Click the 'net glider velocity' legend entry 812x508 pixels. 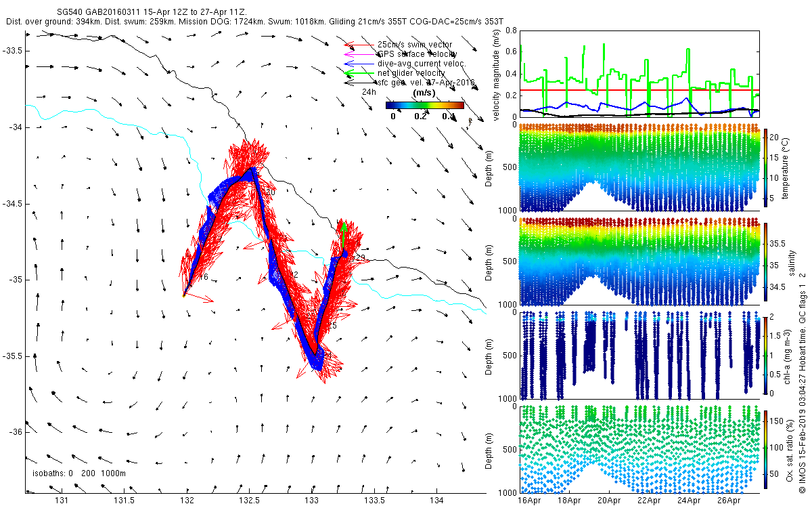pos(411,72)
